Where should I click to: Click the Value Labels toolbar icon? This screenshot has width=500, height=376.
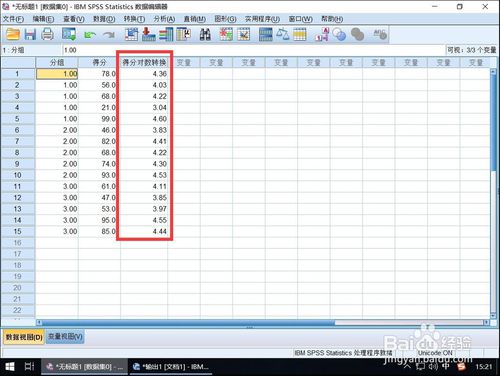point(322,34)
